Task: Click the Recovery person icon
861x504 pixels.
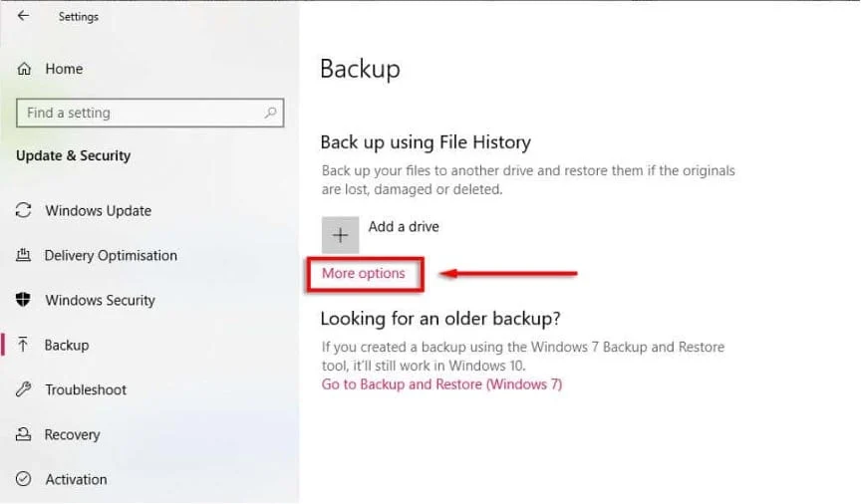Action: pyautogui.click(x=24, y=435)
